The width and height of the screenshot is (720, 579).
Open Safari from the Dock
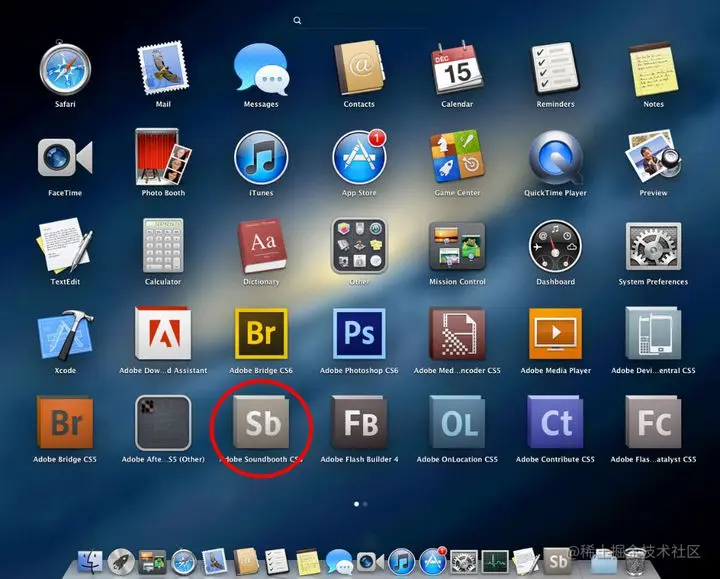pyautogui.click(x=184, y=562)
